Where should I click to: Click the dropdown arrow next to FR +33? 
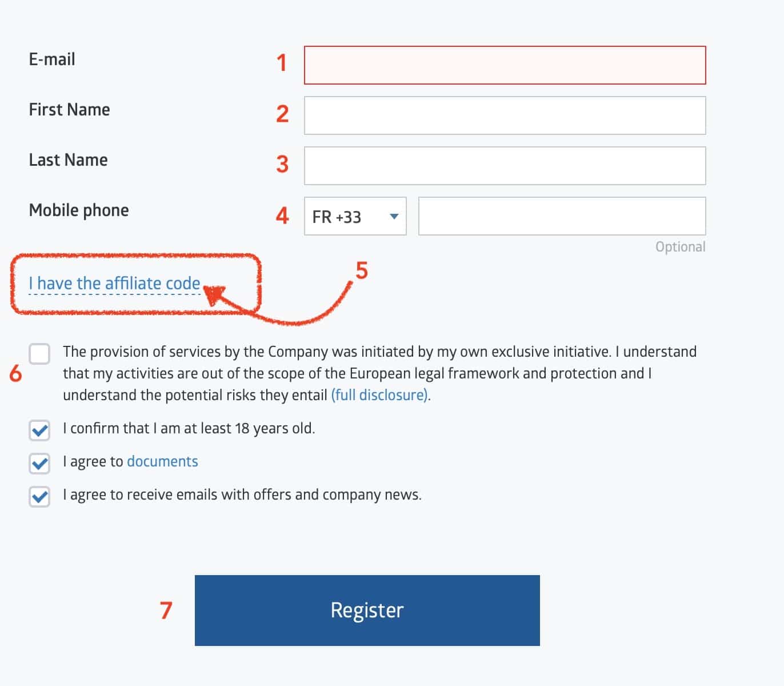click(394, 216)
